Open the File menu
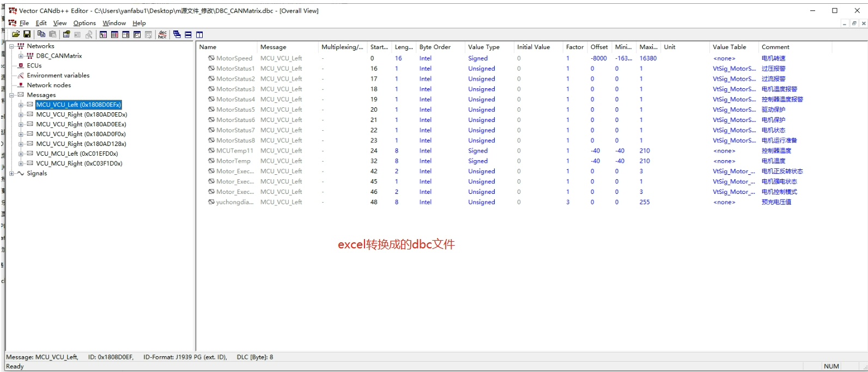 tap(24, 23)
